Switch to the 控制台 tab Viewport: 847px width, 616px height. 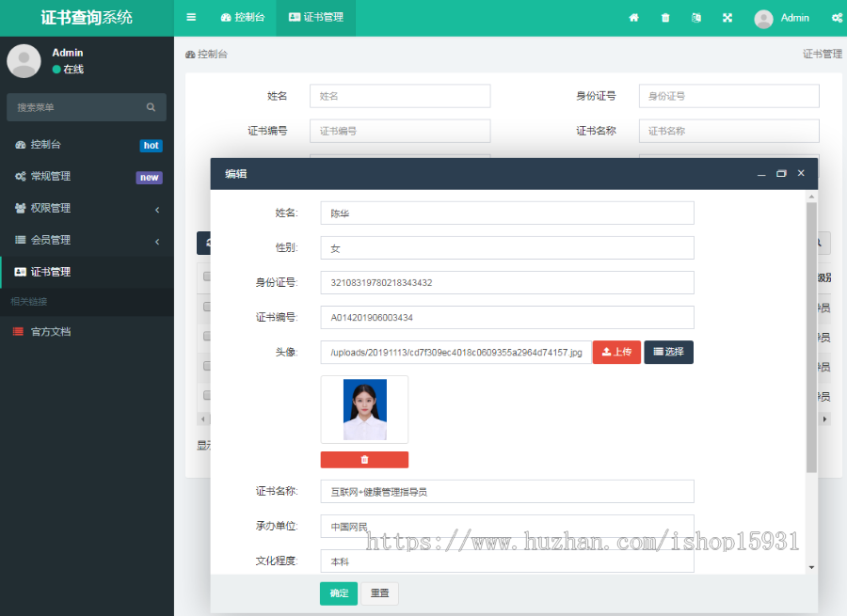(243, 18)
